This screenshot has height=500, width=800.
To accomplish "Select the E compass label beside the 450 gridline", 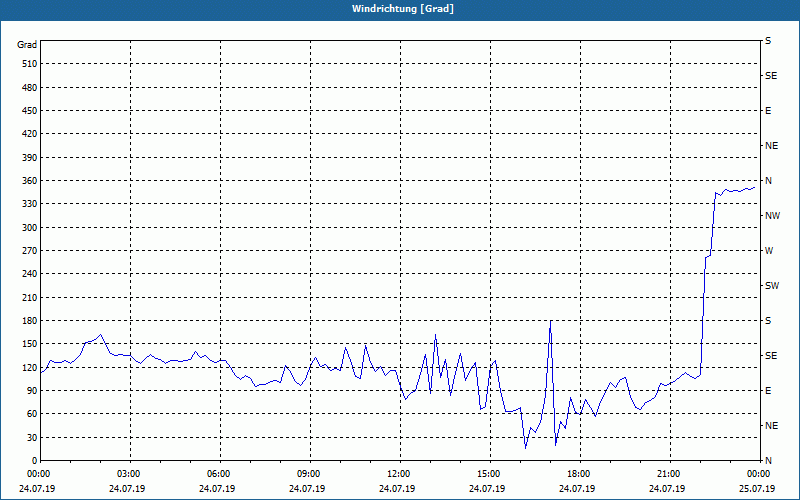I will (768, 111).
